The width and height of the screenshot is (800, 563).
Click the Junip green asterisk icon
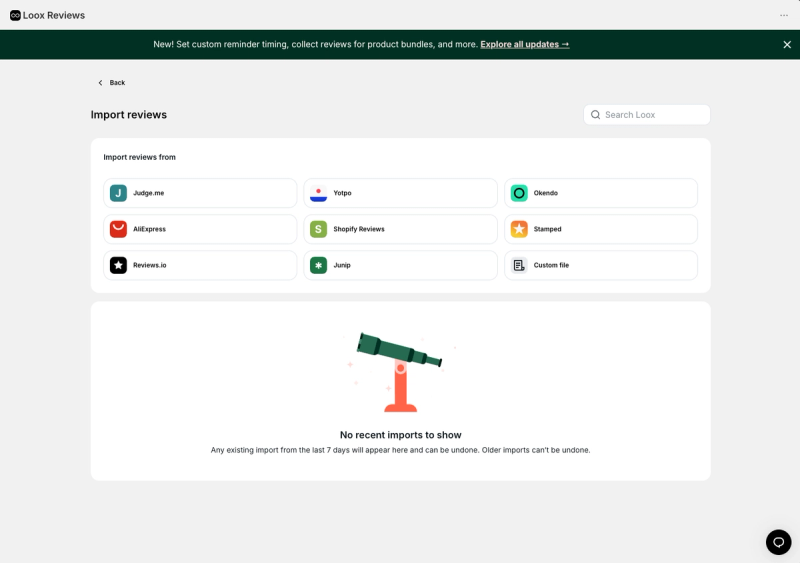[x=318, y=265]
